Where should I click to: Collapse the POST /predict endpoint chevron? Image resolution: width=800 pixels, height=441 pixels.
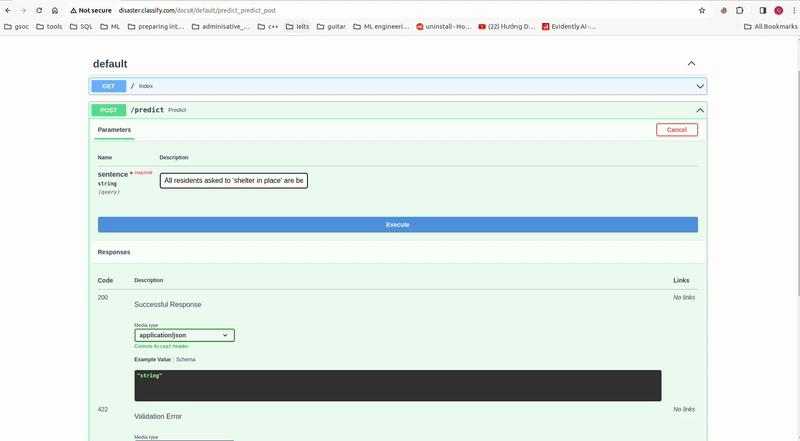click(x=700, y=110)
